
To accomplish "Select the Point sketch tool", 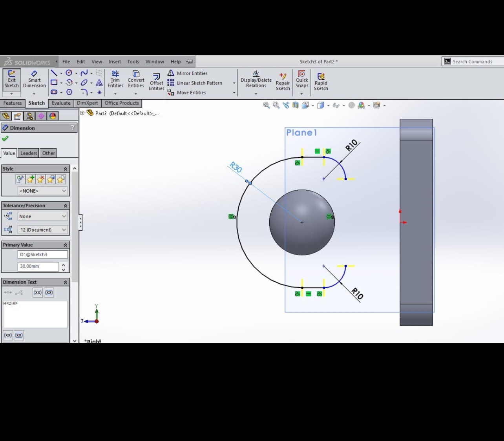I will (x=99, y=93).
